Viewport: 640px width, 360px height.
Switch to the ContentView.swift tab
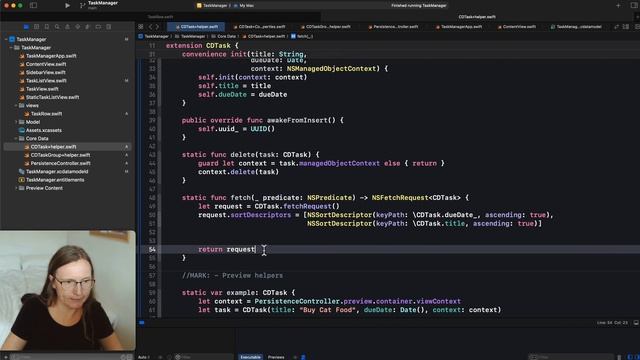coord(517,27)
